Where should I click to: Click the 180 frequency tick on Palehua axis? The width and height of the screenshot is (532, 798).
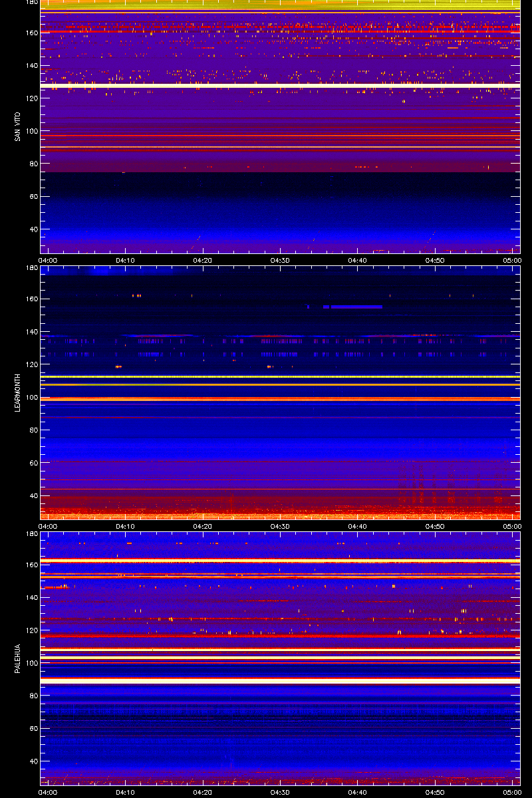point(31,534)
